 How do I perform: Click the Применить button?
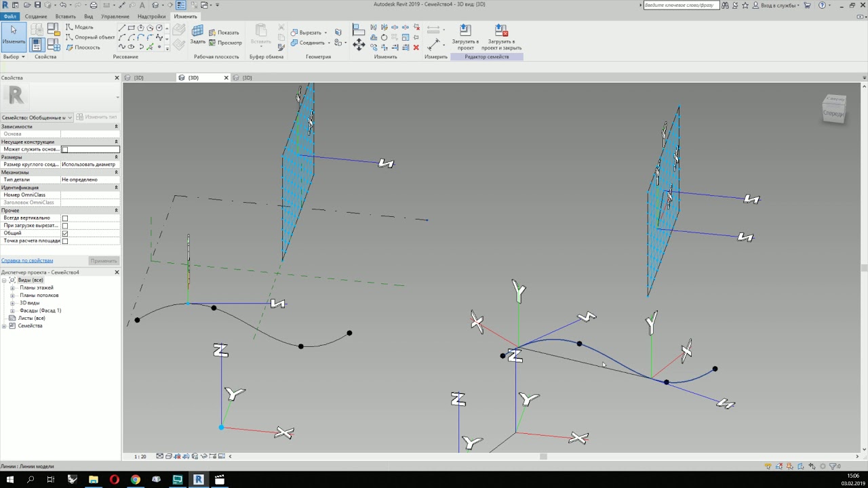coord(104,261)
